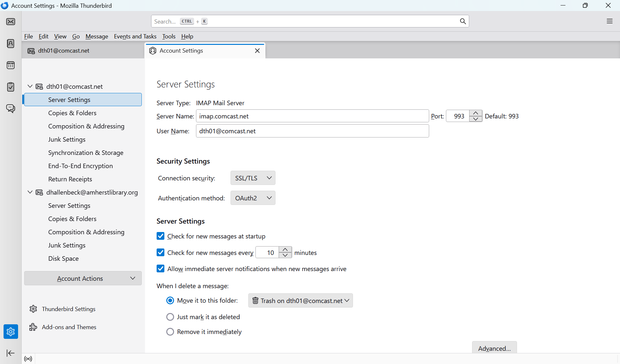Open the hamburger application menu
620x364 pixels.
[609, 21]
